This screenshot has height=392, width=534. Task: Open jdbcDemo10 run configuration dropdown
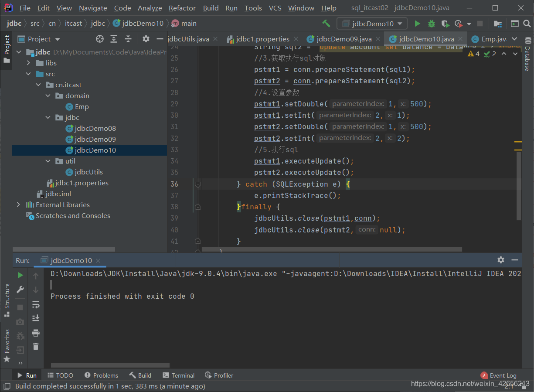click(372, 24)
